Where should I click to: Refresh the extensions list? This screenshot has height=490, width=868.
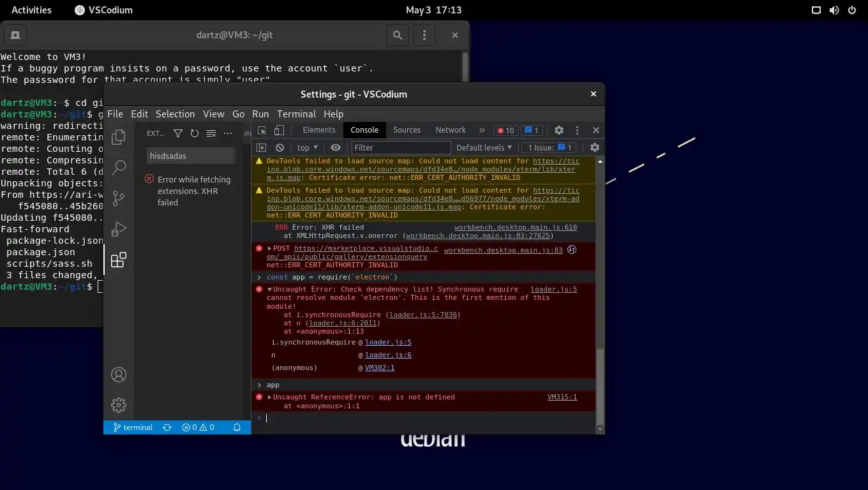coord(195,133)
